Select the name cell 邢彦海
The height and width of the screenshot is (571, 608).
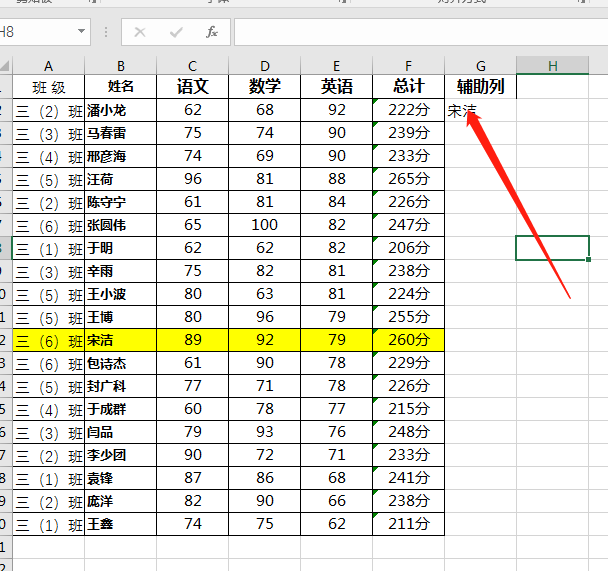[121, 156]
